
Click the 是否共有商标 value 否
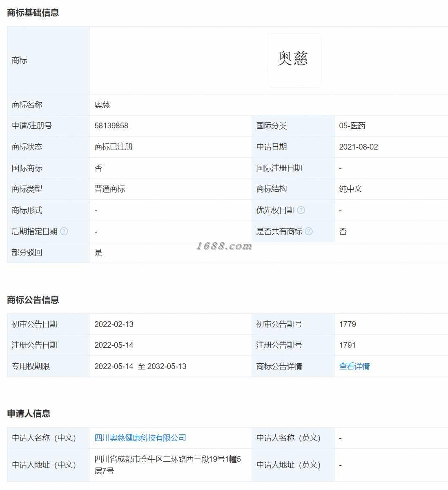tap(343, 231)
